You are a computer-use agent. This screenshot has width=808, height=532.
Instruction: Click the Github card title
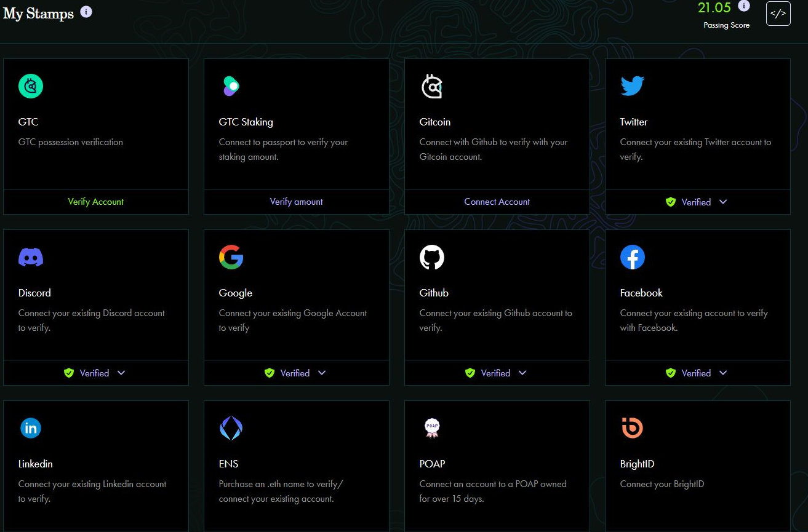pos(434,293)
